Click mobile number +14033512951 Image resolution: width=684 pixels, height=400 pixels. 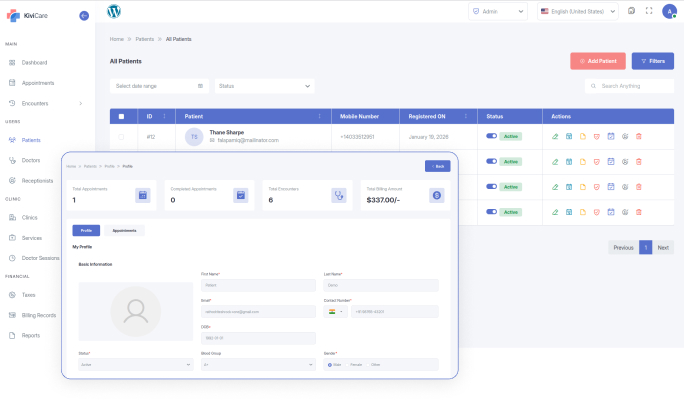tap(357, 137)
